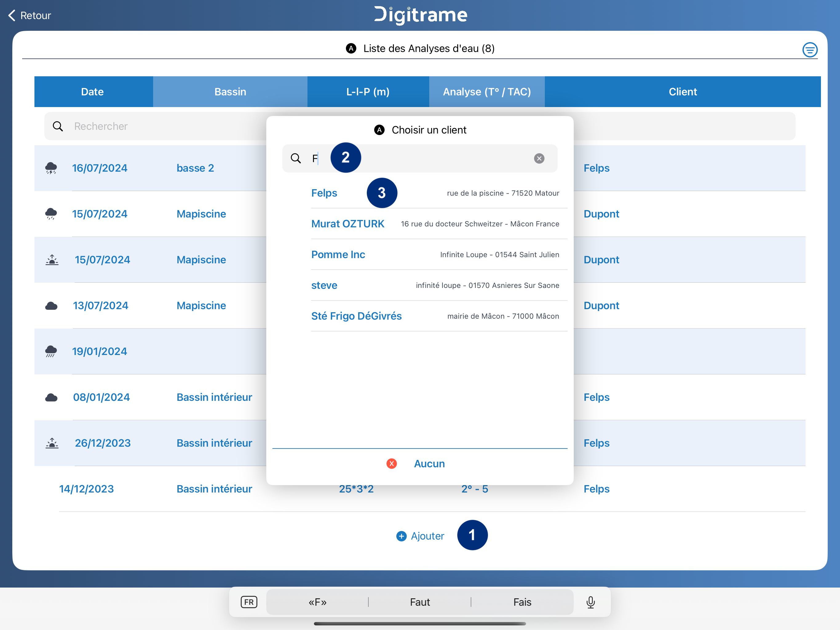Click the heavy rain icon for 19/01/2024
Viewport: 840px width, 630px height.
click(51, 352)
